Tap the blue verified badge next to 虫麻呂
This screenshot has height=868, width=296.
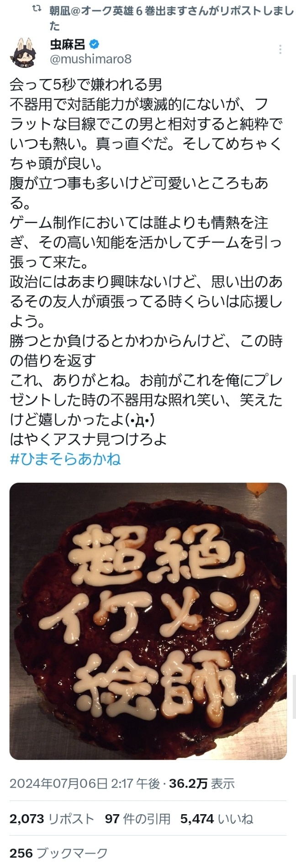[95, 45]
